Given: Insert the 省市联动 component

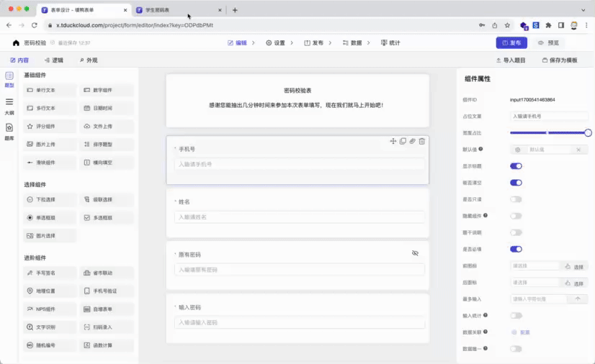Looking at the screenshot, I should (107, 273).
